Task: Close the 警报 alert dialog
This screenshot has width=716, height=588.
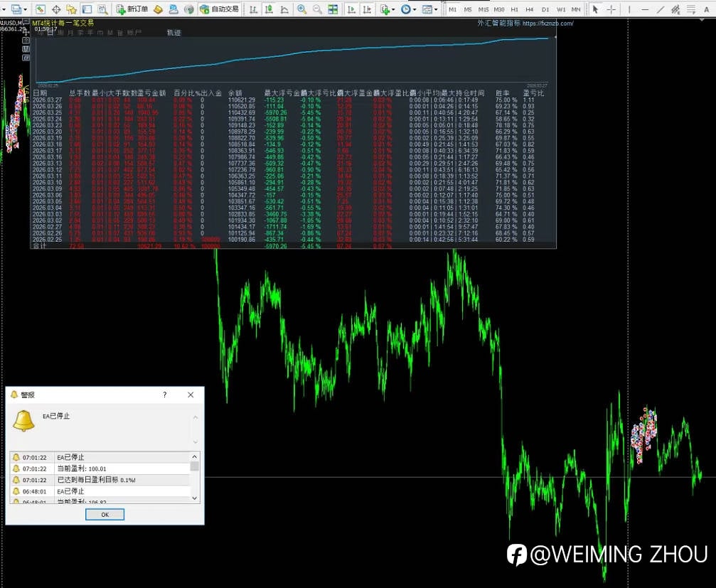Action: click(x=191, y=395)
